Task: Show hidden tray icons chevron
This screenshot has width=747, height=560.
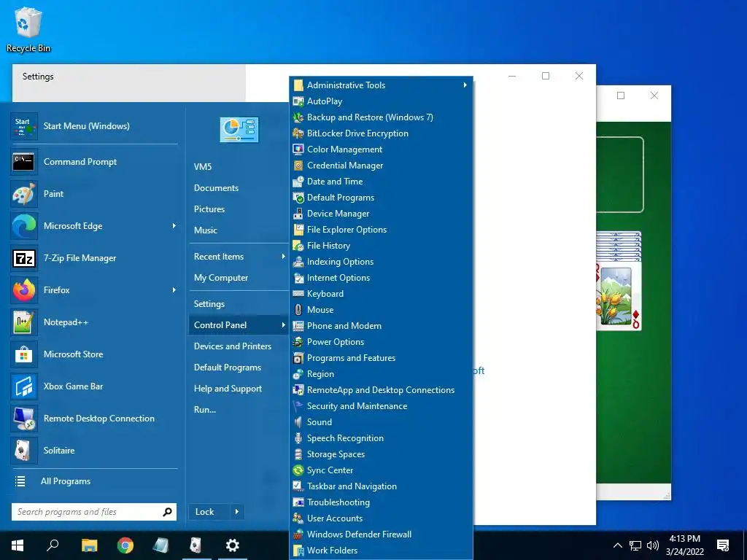Action: (617, 545)
